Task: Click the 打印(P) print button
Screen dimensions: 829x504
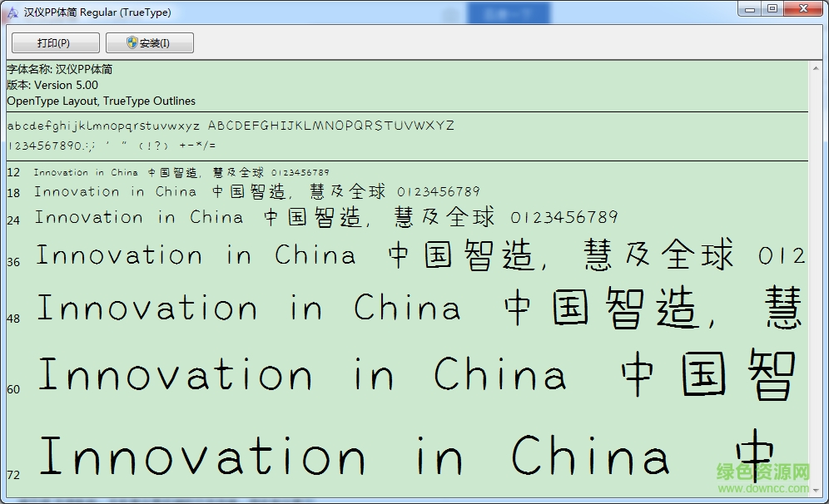Action: coord(55,43)
